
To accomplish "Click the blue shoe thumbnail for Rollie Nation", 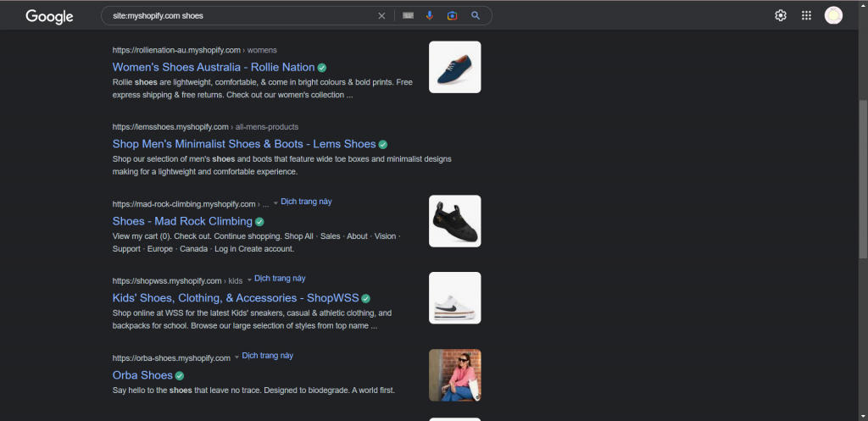I will point(455,67).
